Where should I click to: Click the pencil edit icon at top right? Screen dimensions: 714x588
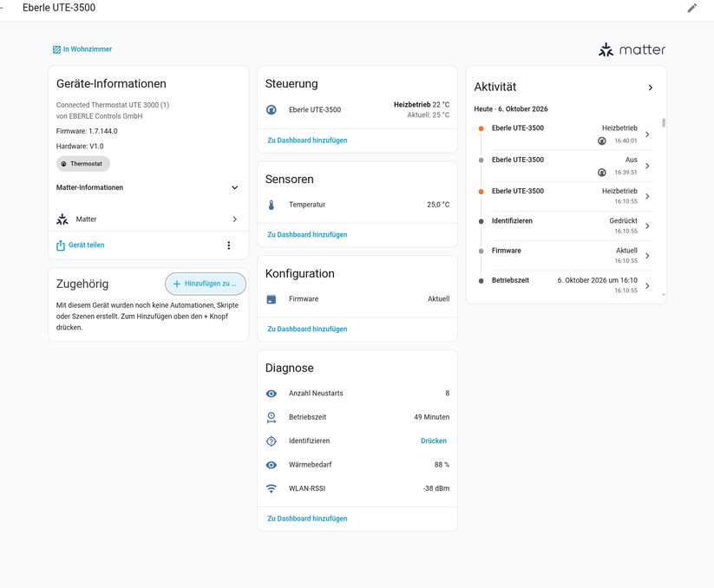pos(691,8)
